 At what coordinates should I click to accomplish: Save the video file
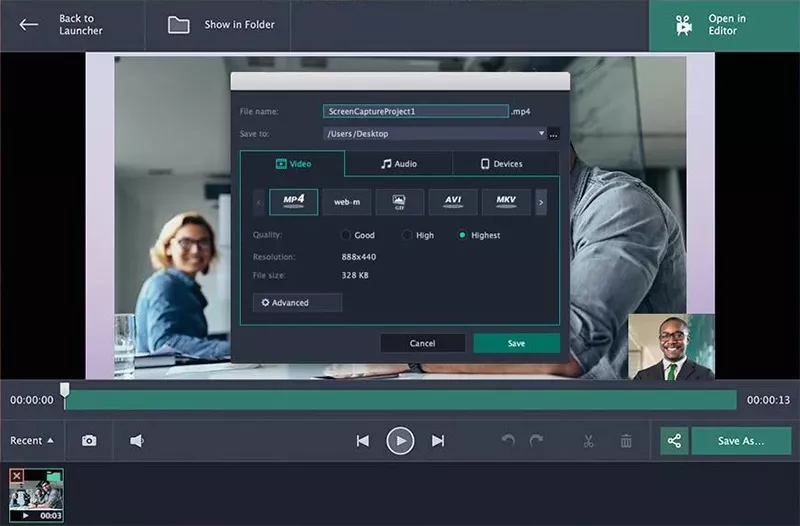(x=516, y=343)
